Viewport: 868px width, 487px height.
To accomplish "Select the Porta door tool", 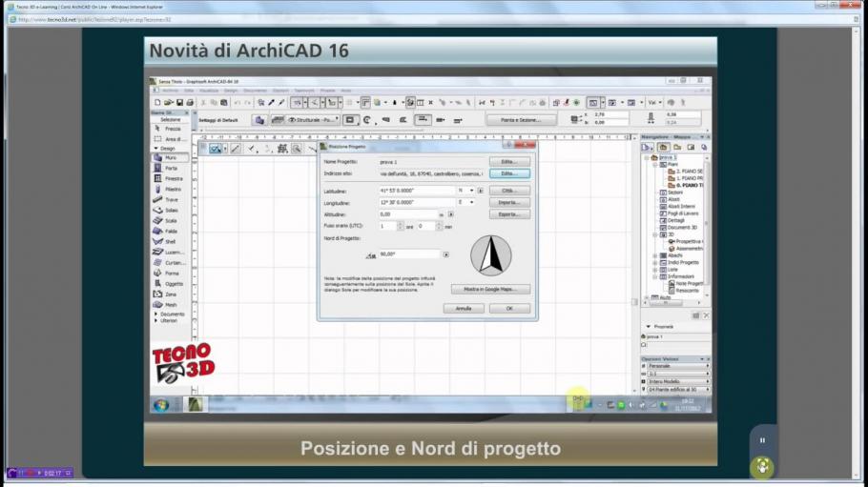I will coord(170,169).
